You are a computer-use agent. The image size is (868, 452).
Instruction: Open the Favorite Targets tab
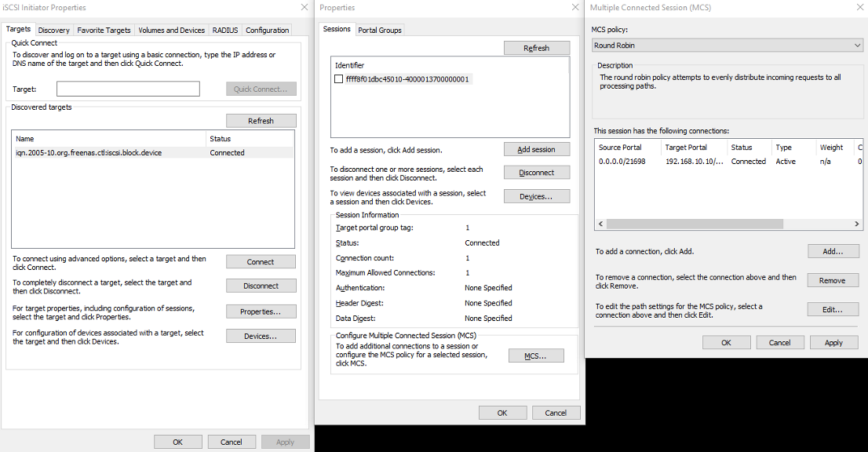(x=104, y=30)
